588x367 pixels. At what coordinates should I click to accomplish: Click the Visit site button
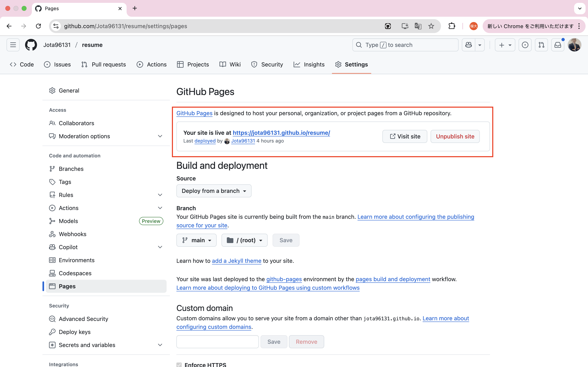[404, 136]
